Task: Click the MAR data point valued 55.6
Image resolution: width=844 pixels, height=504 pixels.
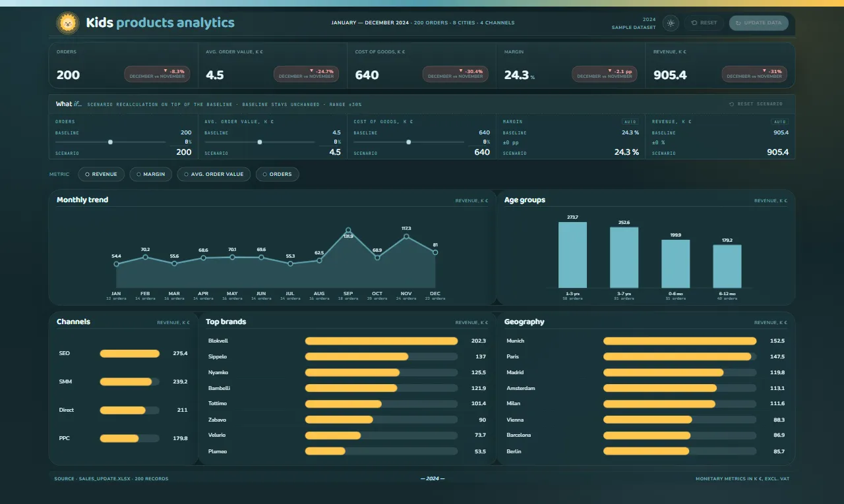Action: point(174,264)
